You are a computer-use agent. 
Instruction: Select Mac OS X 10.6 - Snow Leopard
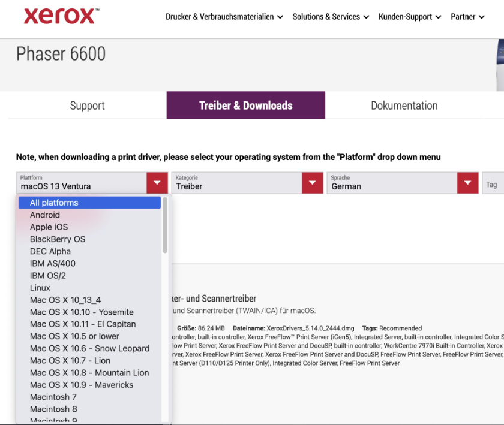pyautogui.click(x=89, y=348)
